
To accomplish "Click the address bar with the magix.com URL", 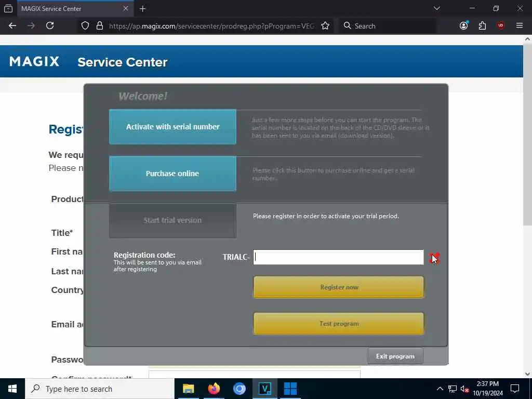I will pos(212,26).
